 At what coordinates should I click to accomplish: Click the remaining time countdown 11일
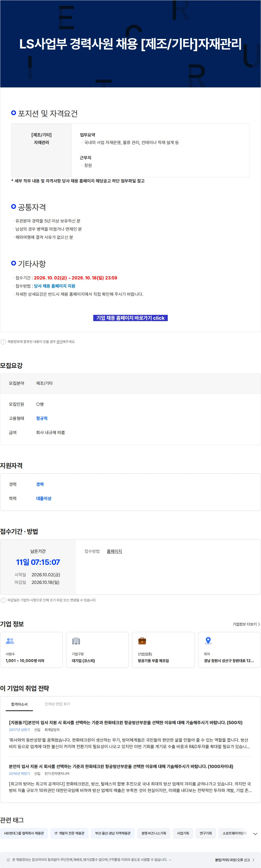38,562
